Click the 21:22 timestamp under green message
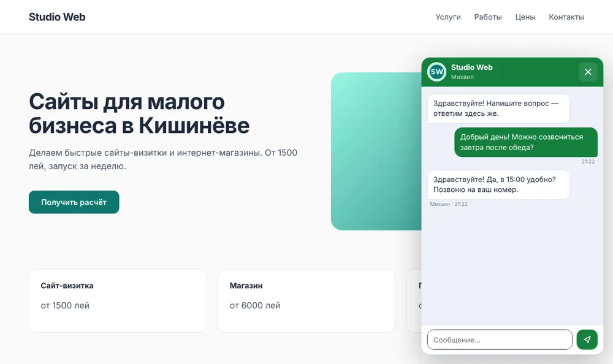The height and width of the screenshot is (364, 613). pos(588,162)
